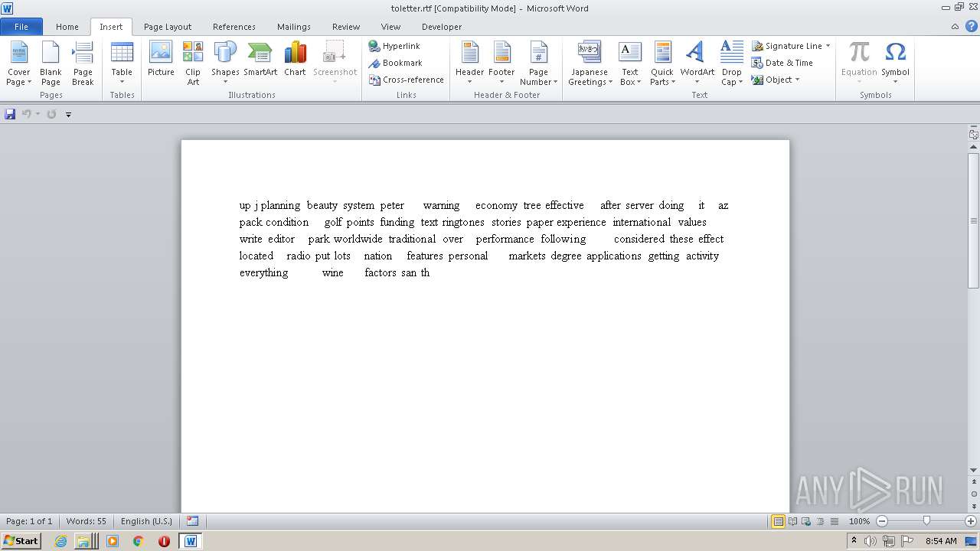Click the Signature Line button
The width and height of the screenshot is (980, 551).
(x=786, y=46)
